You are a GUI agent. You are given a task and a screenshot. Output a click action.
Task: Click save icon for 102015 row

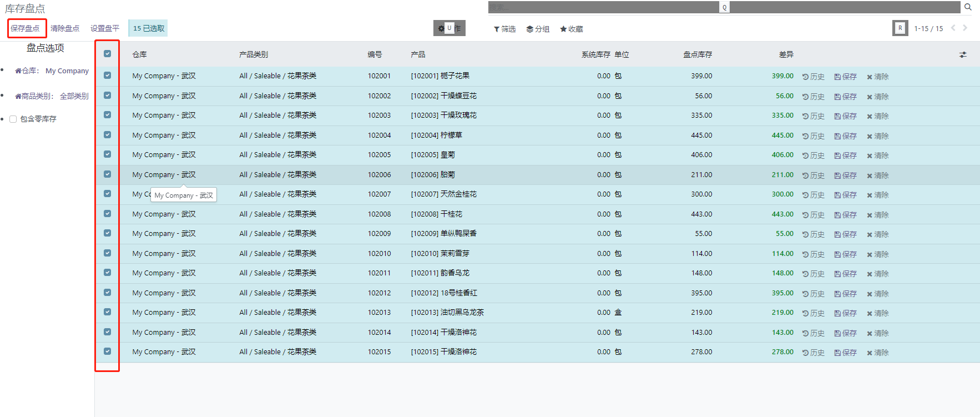(x=846, y=353)
